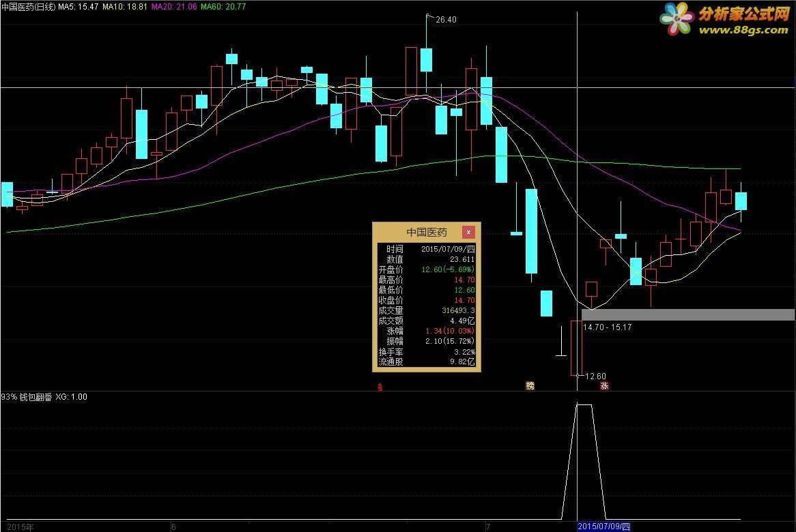Click the 14.70 - 15.17 range label
This screenshot has height=532, width=796.
click(x=607, y=327)
